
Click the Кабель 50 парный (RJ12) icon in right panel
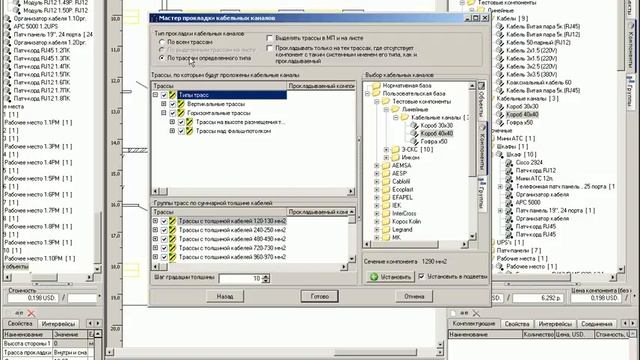(x=500, y=42)
